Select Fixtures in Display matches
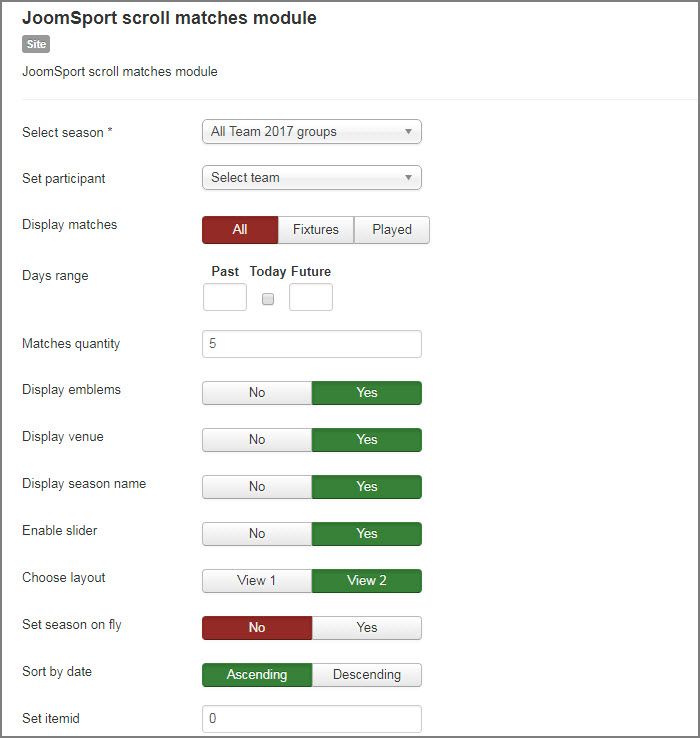 click(x=316, y=230)
